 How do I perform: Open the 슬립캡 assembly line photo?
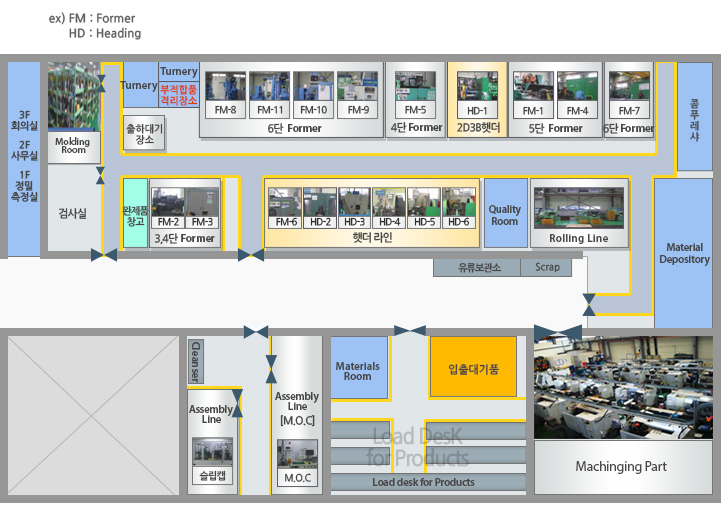coord(212,451)
